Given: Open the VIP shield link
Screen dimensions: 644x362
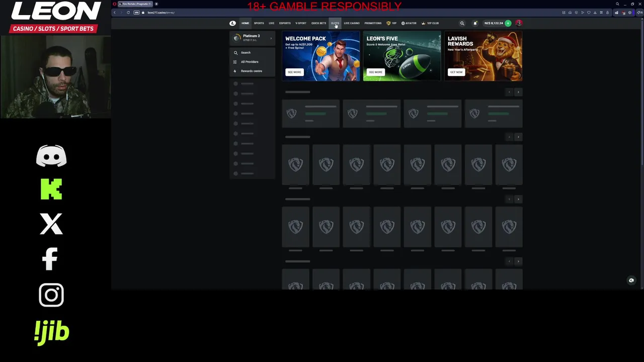Looking at the screenshot, I should [391, 23].
